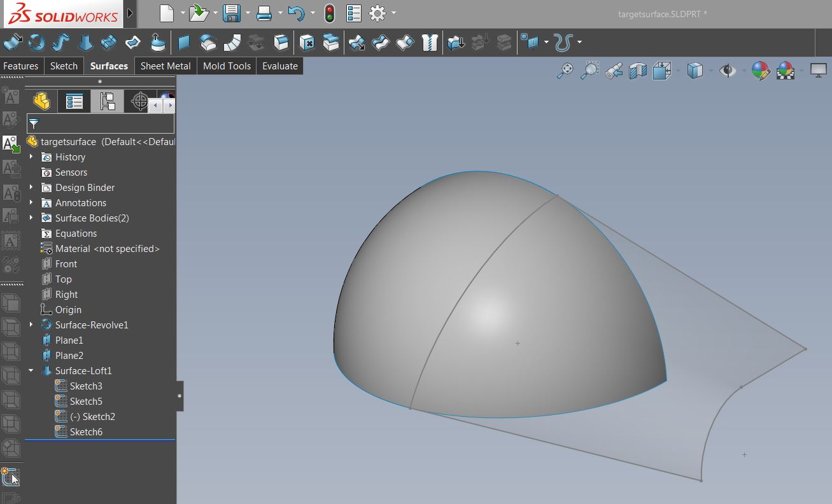Save the current document
Screen dimensions: 832x504
tap(232, 13)
